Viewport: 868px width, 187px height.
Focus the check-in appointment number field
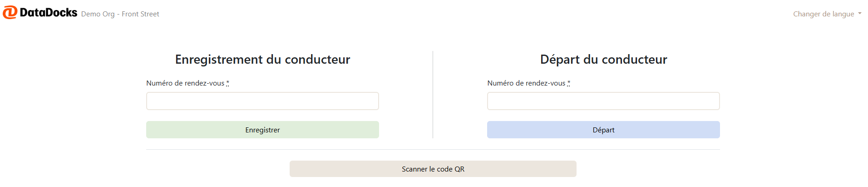click(x=262, y=101)
